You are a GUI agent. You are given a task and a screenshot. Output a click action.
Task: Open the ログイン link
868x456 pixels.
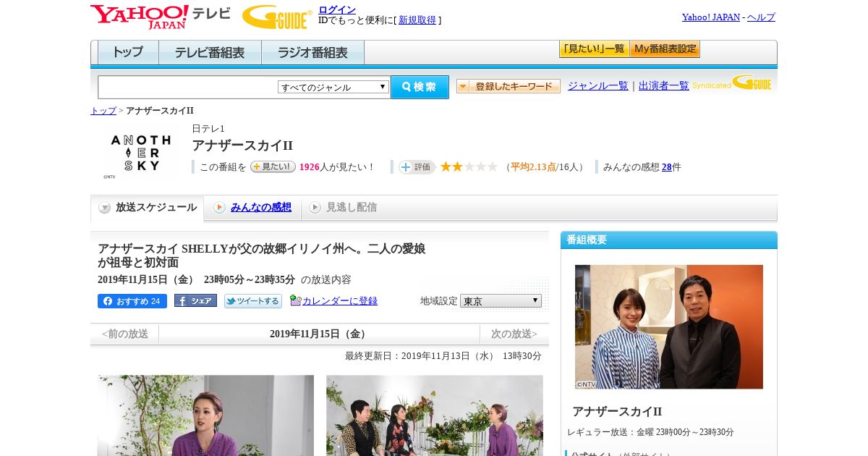pyautogui.click(x=337, y=9)
